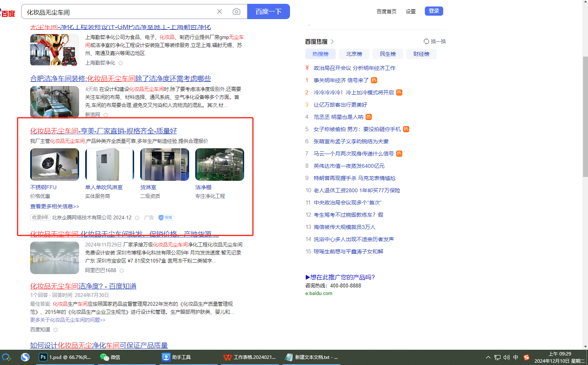Open result 合肥洁净车间装修:化妆品无尘车间
The image size is (588, 365).
click(120, 79)
